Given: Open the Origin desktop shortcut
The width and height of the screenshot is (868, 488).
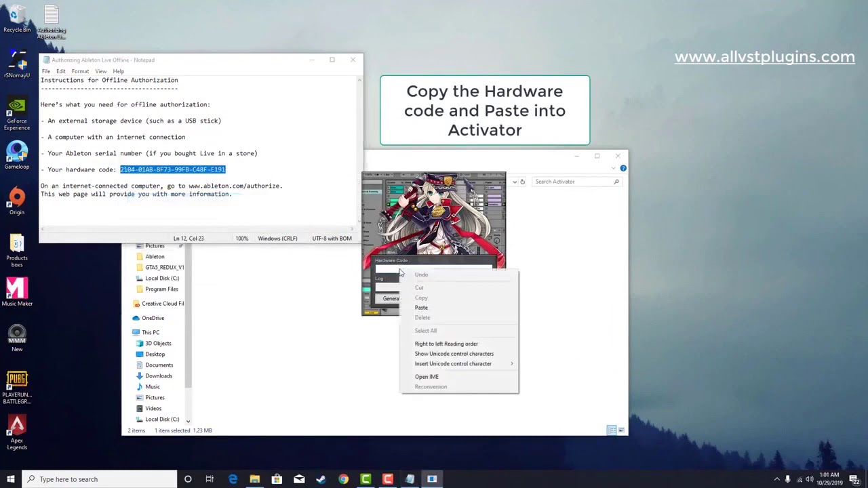Looking at the screenshot, I should click(17, 201).
